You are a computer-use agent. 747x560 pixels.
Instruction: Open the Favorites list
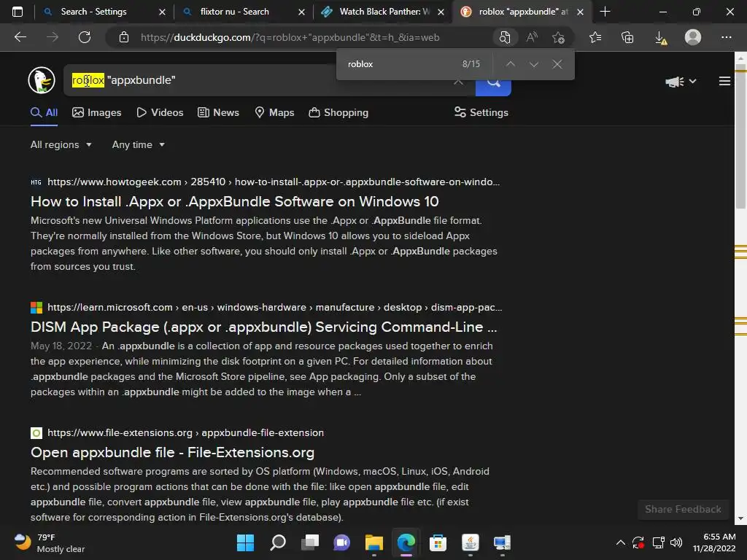(595, 37)
